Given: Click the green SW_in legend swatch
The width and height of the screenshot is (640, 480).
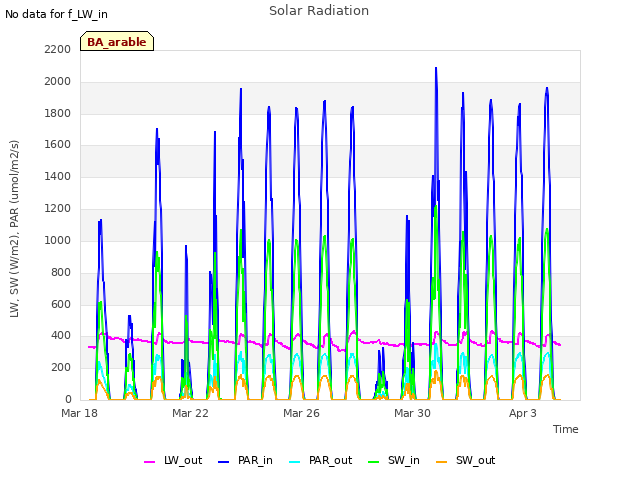Looking at the screenshot, I should [x=373, y=462].
